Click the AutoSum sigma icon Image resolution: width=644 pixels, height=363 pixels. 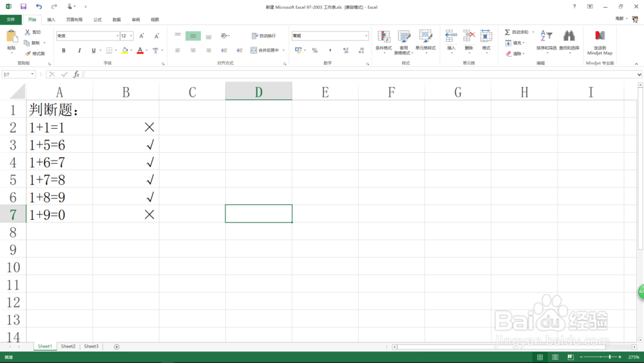(x=507, y=32)
